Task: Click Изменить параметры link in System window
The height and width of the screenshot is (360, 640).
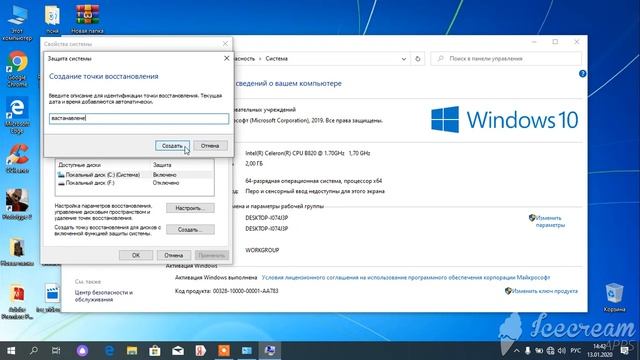Action: click(550, 221)
